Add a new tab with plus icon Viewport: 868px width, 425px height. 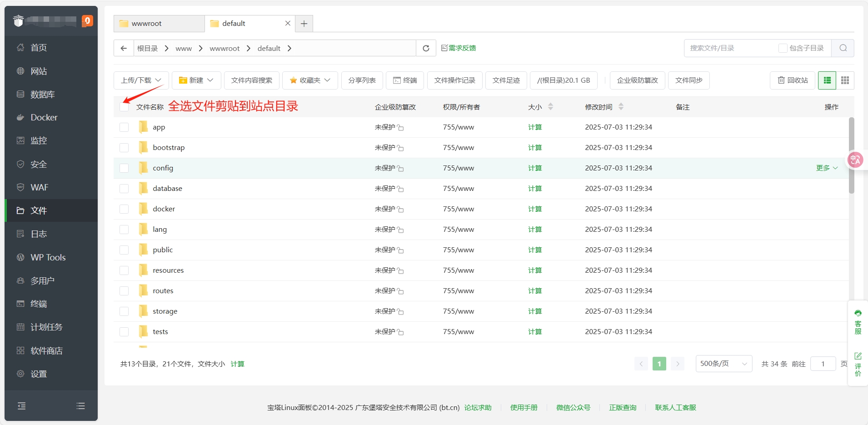click(304, 24)
